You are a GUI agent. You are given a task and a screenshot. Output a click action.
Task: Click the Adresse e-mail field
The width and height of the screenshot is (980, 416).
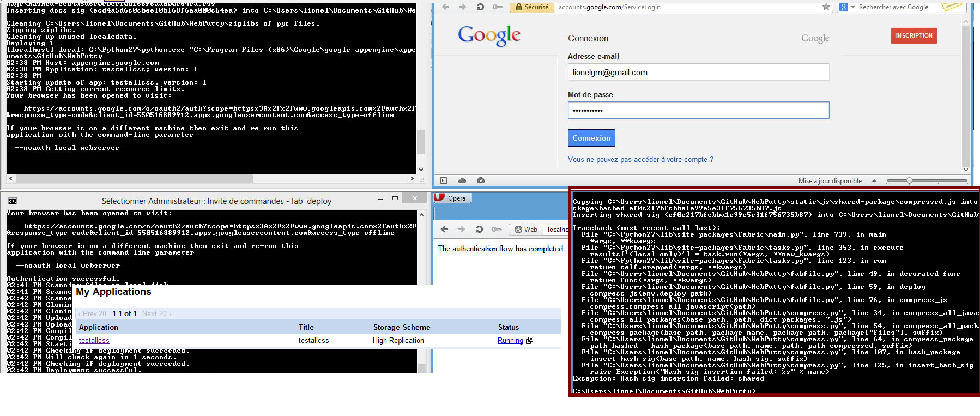[x=698, y=72]
